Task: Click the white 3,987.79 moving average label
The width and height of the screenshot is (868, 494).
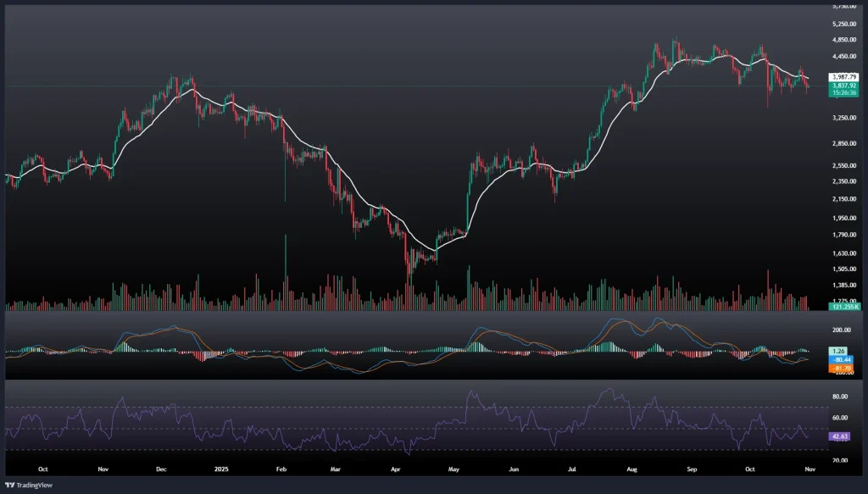Action: pyautogui.click(x=842, y=77)
